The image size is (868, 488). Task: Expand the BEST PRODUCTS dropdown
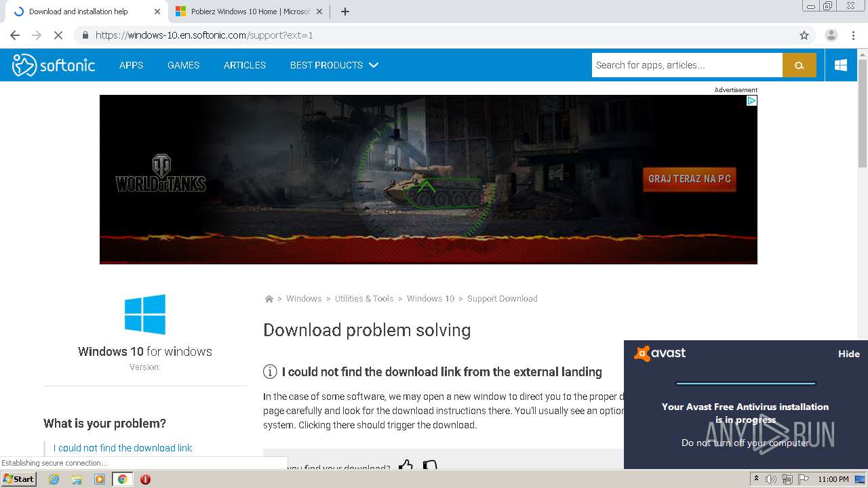(334, 65)
